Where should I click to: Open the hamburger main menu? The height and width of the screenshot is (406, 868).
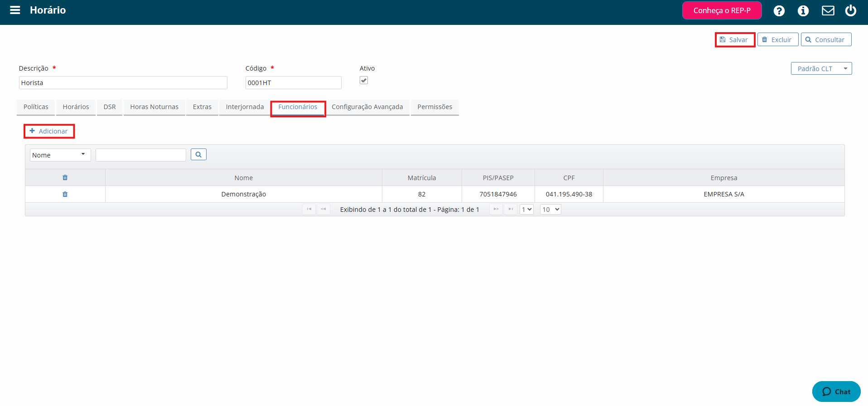[15, 10]
